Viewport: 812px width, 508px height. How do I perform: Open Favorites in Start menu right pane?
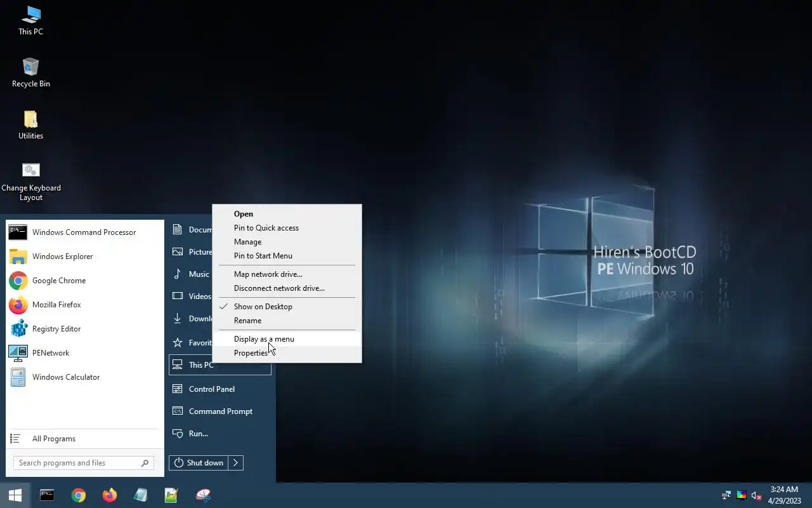191,343
